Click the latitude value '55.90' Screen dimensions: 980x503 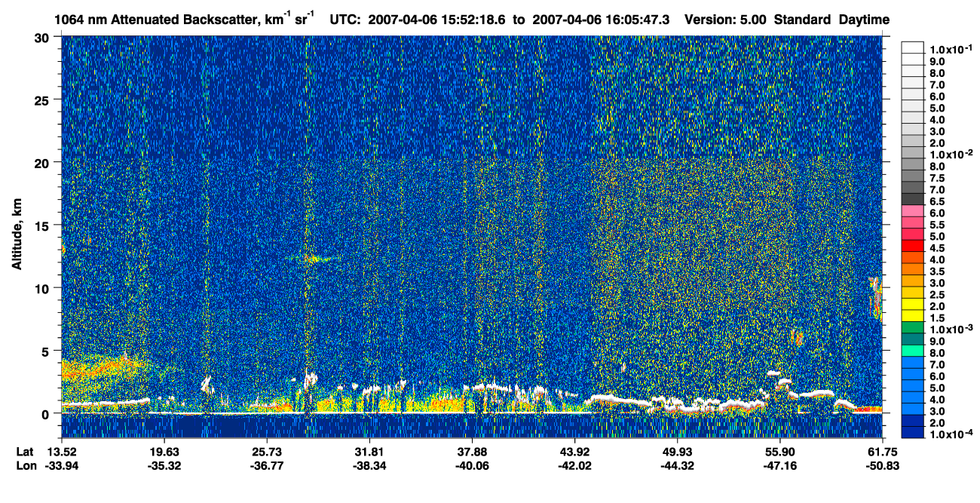tap(779, 452)
